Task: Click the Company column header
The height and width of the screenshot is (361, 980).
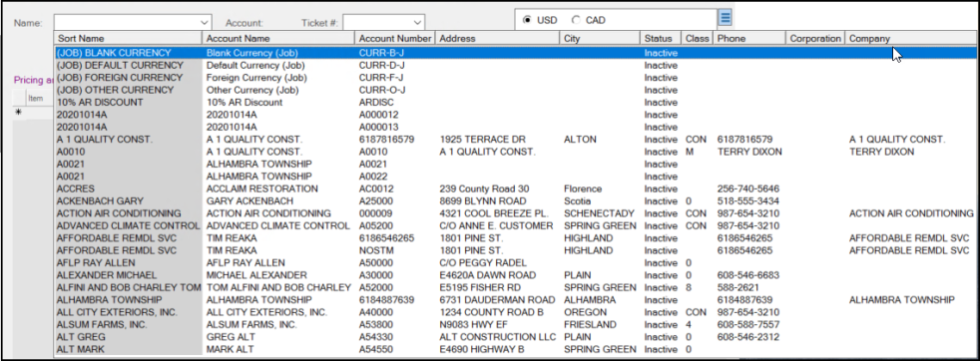Action: 910,38
